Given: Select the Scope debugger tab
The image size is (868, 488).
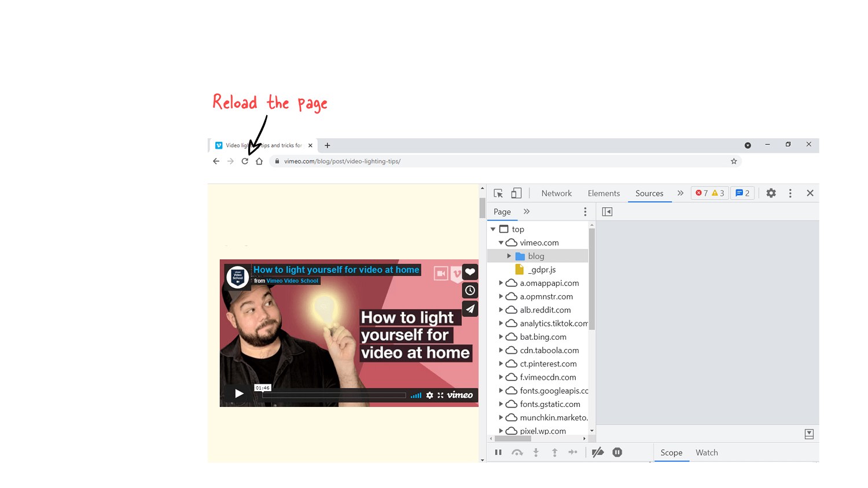Looking at the screenshot, I should tap(671, 453).
